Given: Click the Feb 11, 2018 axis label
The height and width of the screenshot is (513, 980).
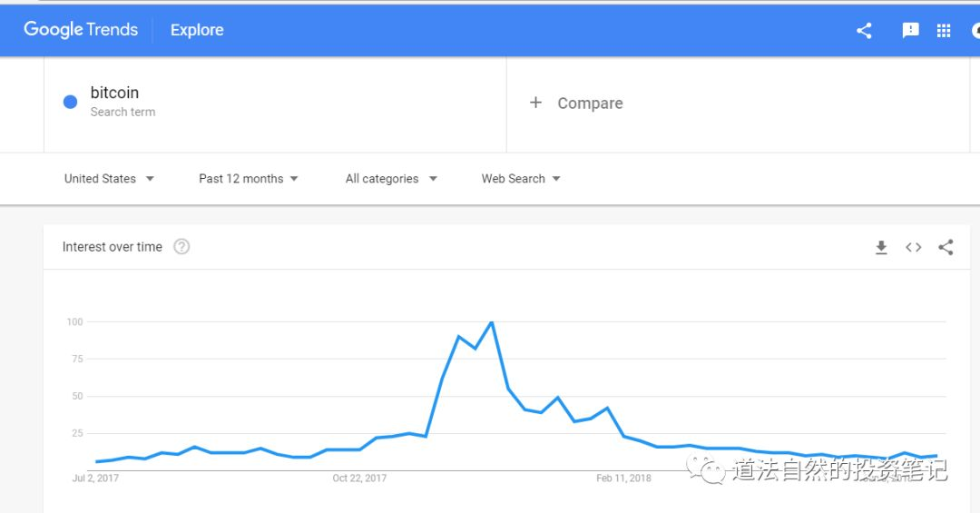Looking at the screenshot, I should pos(623,478).
